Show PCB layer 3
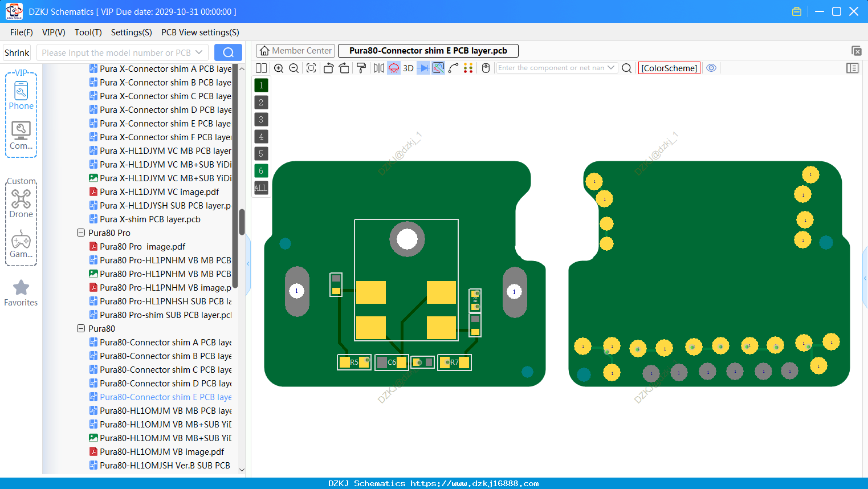 [x=261, y=120]
